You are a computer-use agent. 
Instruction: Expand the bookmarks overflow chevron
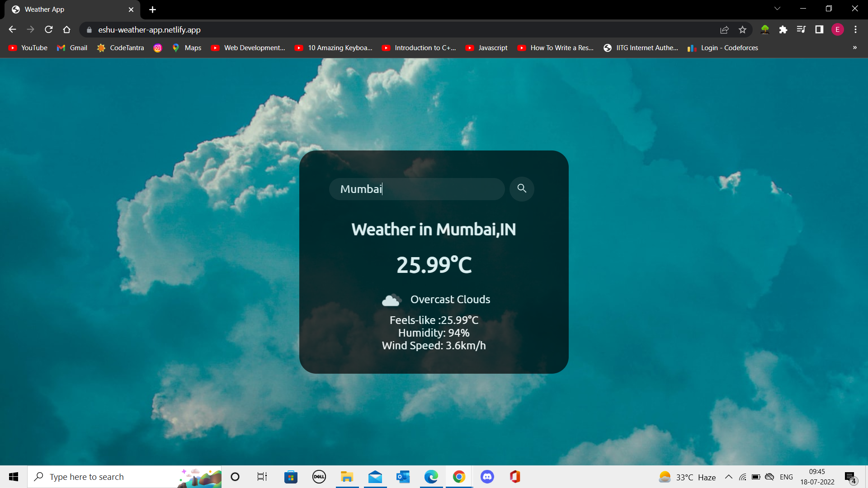coord(854,47)
